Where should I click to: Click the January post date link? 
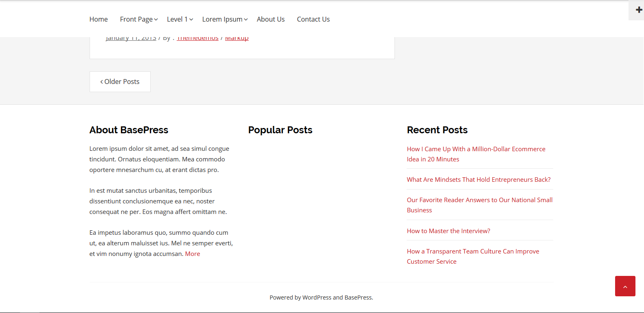click(131, 39)
